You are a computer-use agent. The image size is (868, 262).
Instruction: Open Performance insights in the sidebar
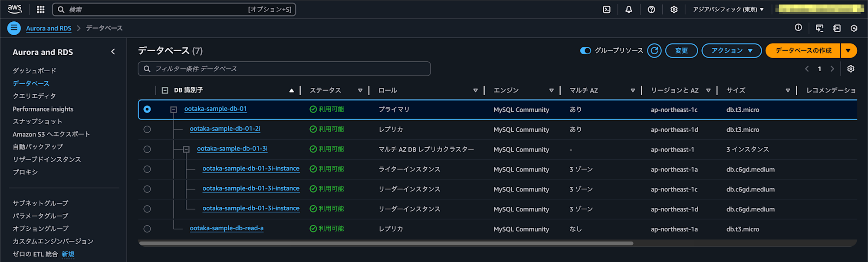[x=43, y=109]
